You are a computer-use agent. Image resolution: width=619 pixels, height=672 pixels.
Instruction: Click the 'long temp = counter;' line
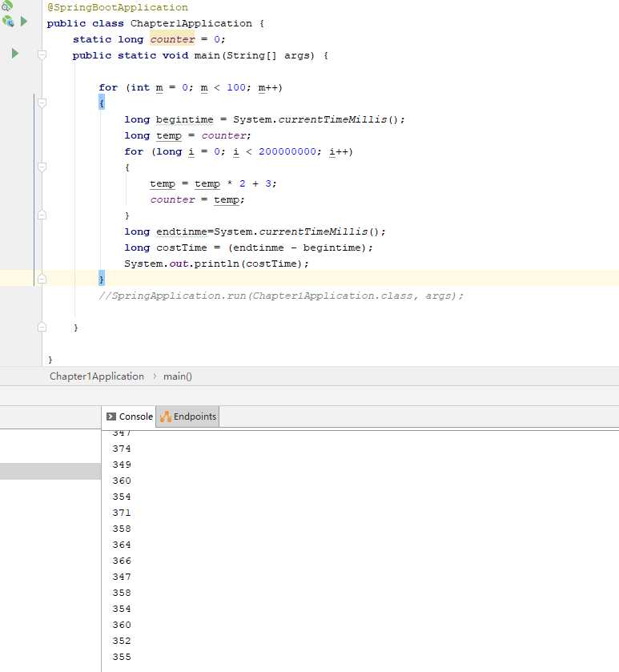tap(187, 135)
